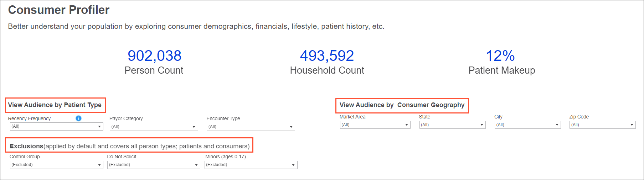Open the State filter dropdown
The image size is (644, 180).
(452, 125)
